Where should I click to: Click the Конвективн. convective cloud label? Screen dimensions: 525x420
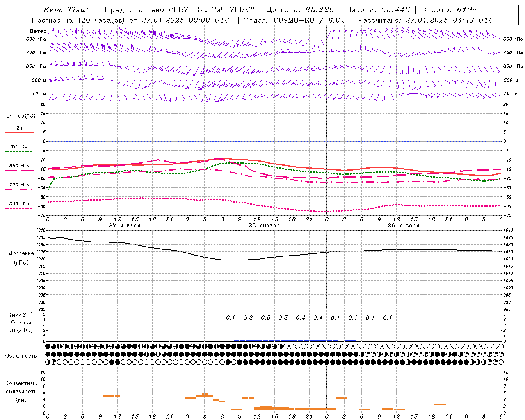(x=21, y=383)
